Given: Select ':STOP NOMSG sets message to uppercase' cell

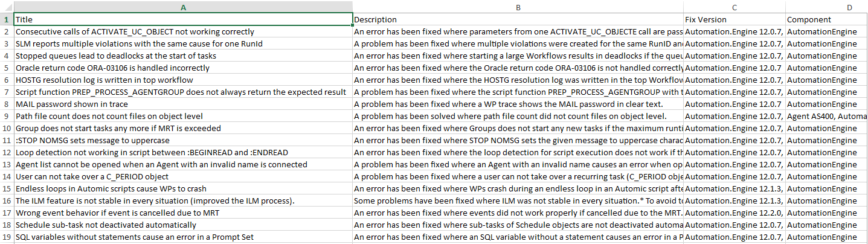Looking at the screenshot, I should (x=183, y=140).
